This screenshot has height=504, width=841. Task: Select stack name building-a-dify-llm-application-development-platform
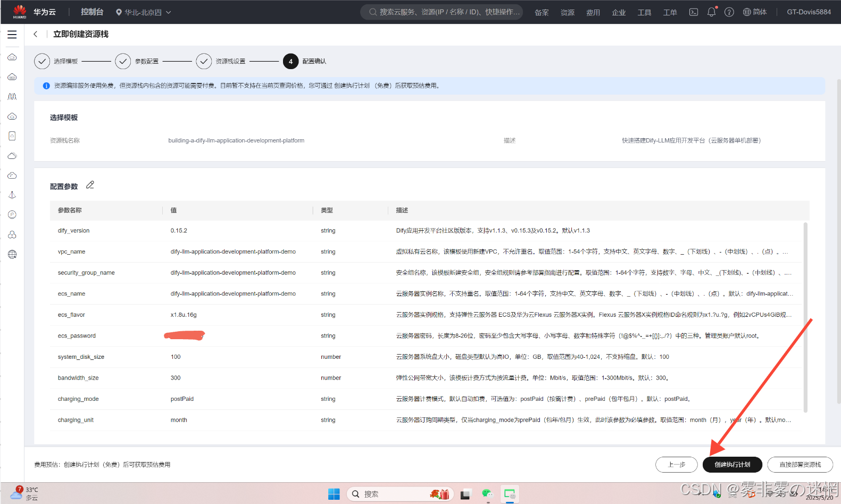236,141
